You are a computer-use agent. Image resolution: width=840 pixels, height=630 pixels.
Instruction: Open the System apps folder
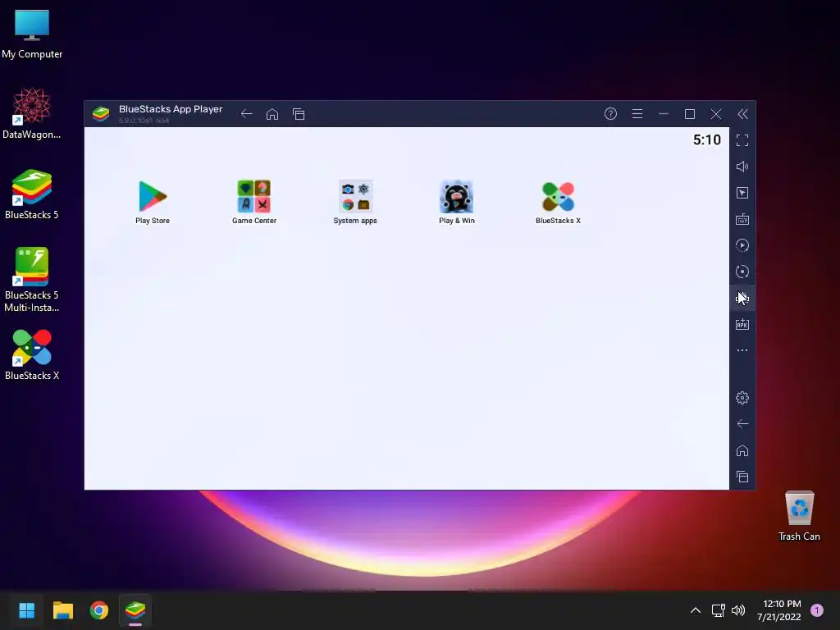pos(355,202)
